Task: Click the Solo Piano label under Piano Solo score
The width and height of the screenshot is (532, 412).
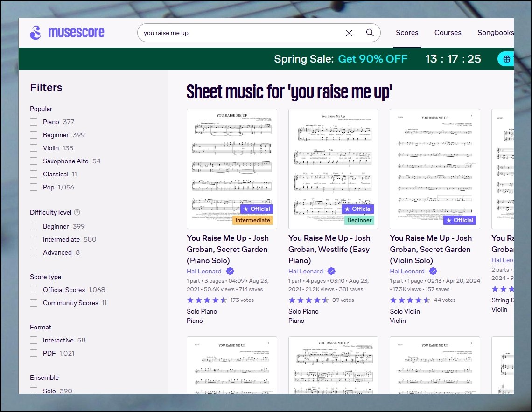Action: [x=202, y=311]
